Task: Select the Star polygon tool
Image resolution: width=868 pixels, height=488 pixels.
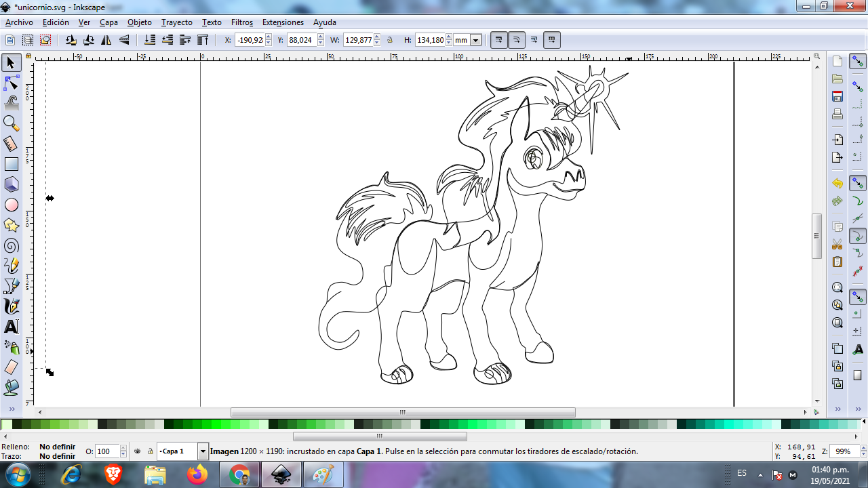Action: pos(11,225)
